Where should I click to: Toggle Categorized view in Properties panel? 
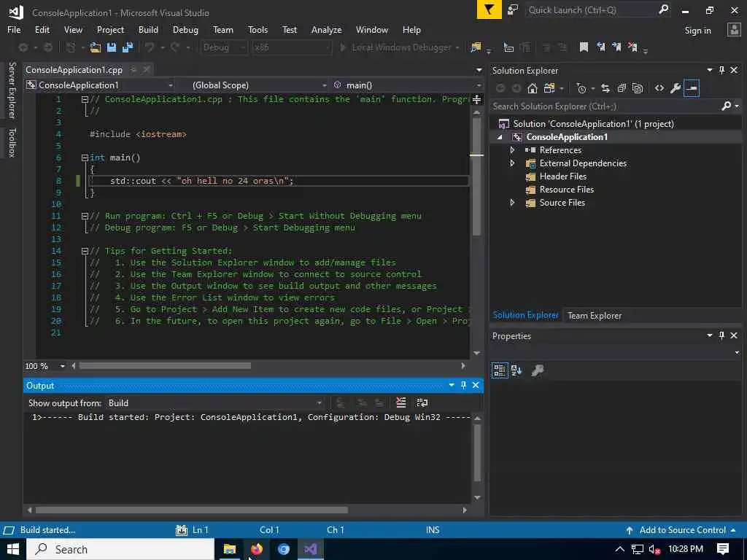tap(499, 370)
